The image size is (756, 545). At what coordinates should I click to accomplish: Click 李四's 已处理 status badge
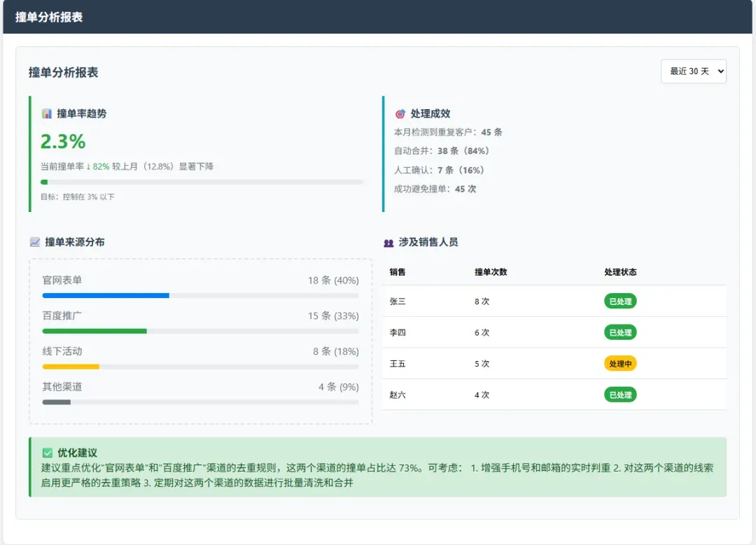[x=620, y=332]
